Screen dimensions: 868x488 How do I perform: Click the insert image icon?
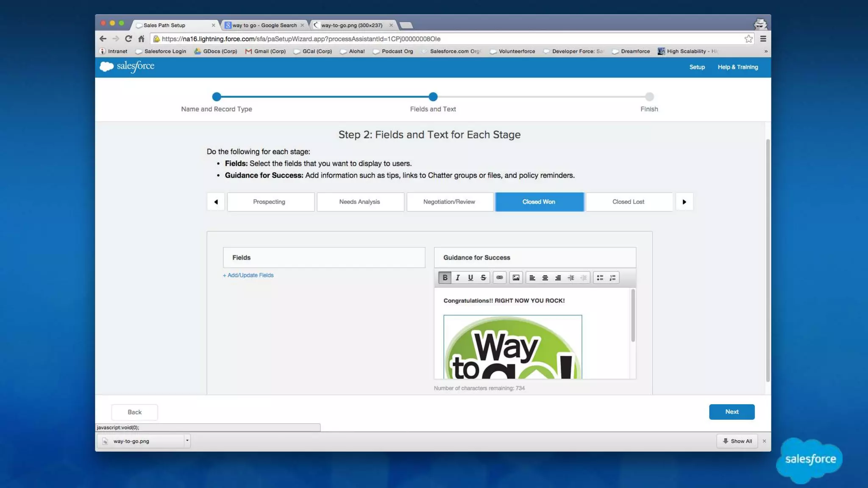(x=516, y=278)
